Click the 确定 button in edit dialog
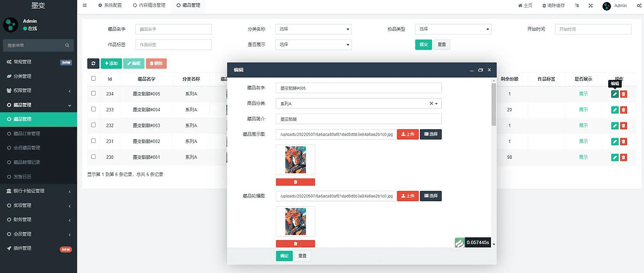The image size is (644, 273). (x=284, y=256)
